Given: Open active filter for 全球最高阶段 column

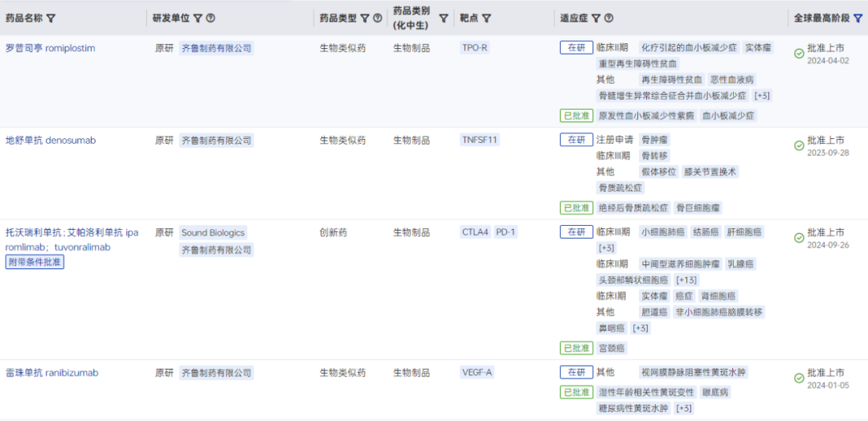Looking at the screenshot, I should click(x=858, y=18).
